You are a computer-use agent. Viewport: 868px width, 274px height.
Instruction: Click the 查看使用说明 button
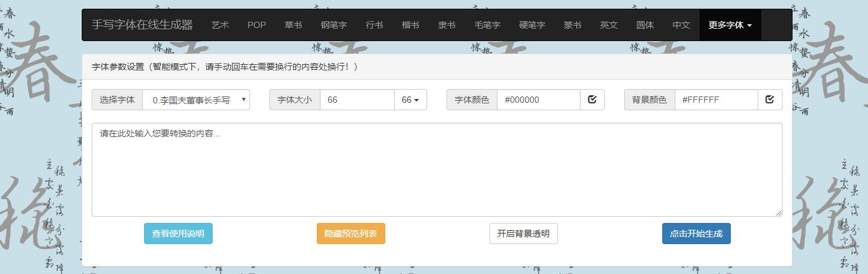178,234
